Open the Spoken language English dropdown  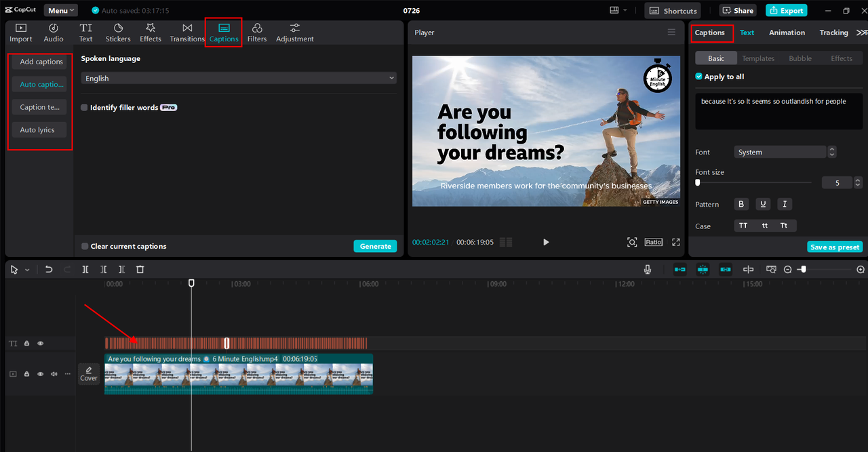coord(238,79)
